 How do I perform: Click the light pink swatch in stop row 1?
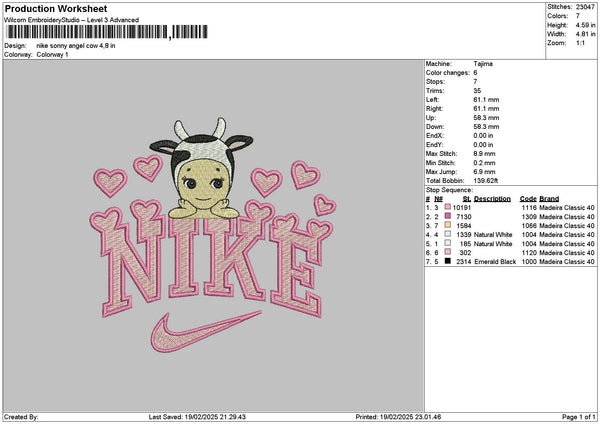tap(448, 206)
